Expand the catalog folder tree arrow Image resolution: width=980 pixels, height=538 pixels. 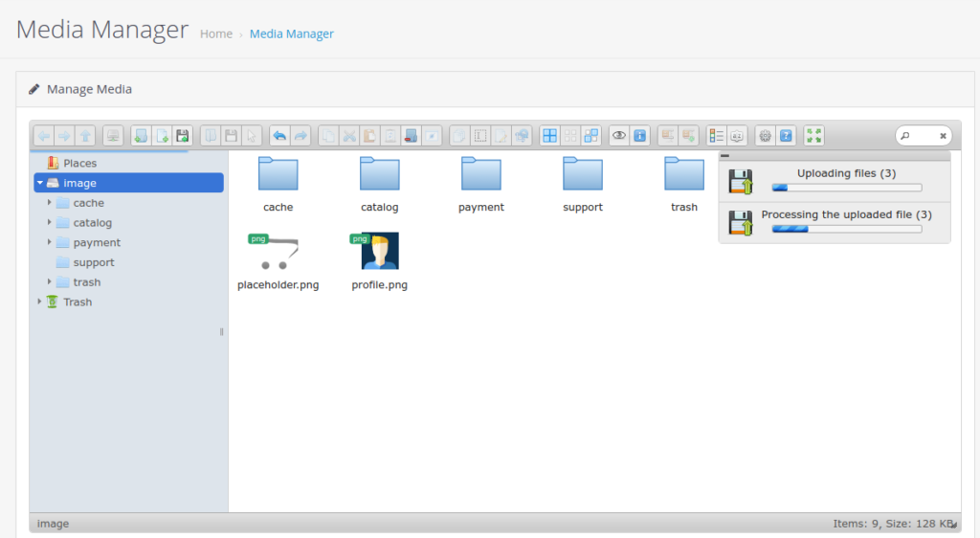point(50,223)
